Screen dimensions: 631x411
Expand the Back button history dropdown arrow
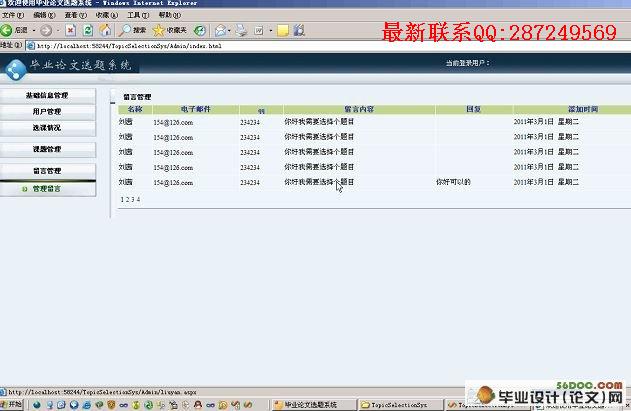pos(34,30)
